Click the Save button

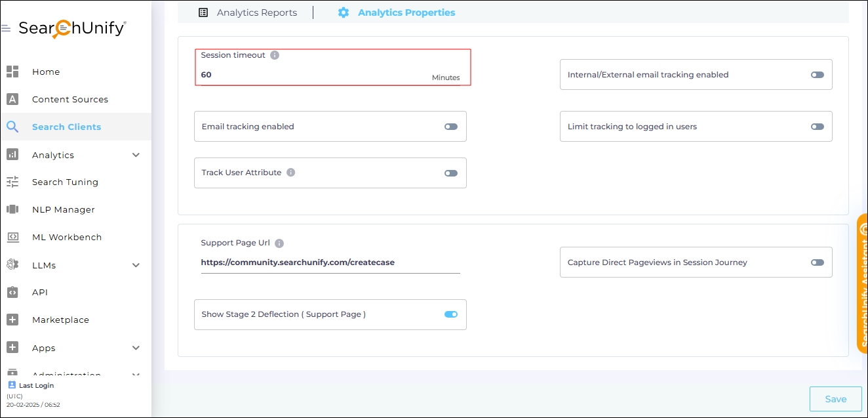point(835,399)
